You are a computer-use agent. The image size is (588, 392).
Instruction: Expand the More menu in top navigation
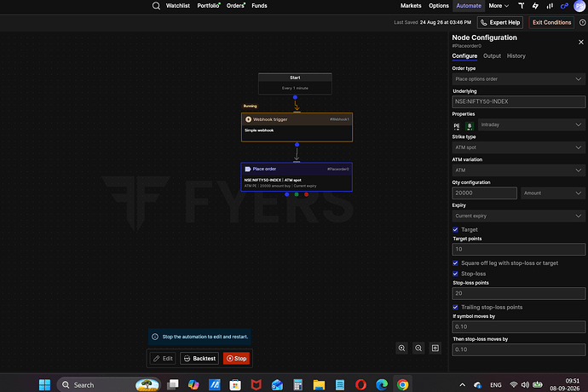(499, 6)
